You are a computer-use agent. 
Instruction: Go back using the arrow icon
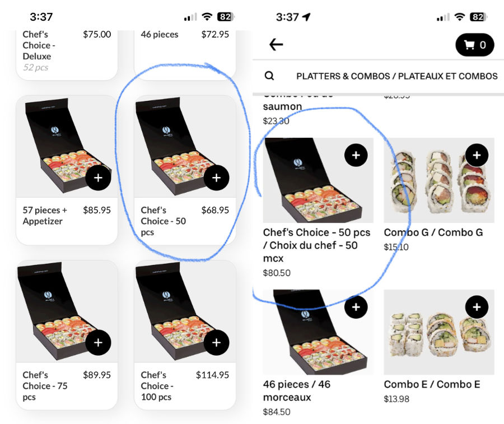click(276, 44)
